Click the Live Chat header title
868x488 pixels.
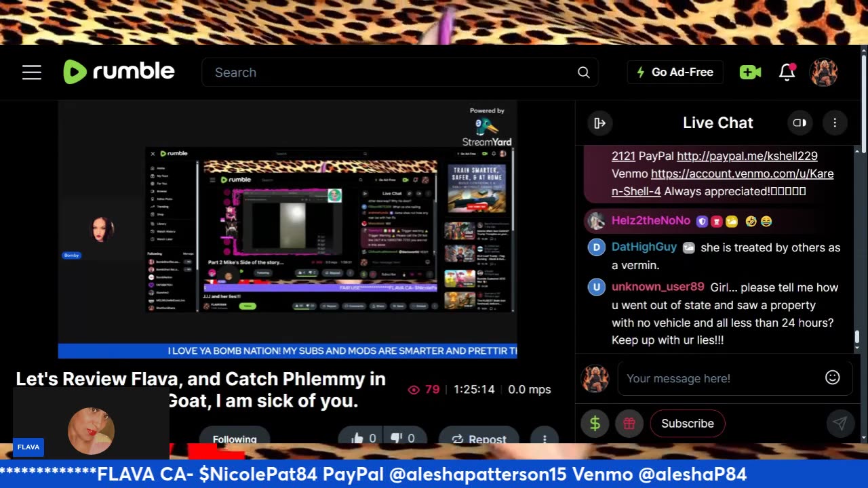718,123
